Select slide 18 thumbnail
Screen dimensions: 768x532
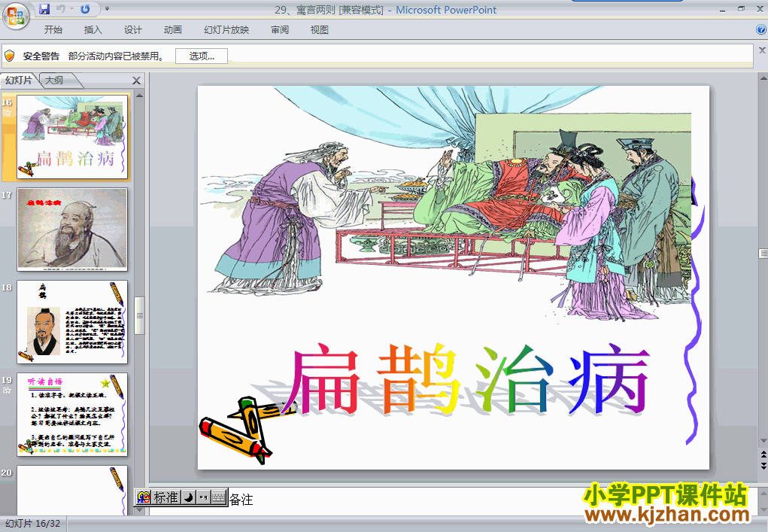72,322
